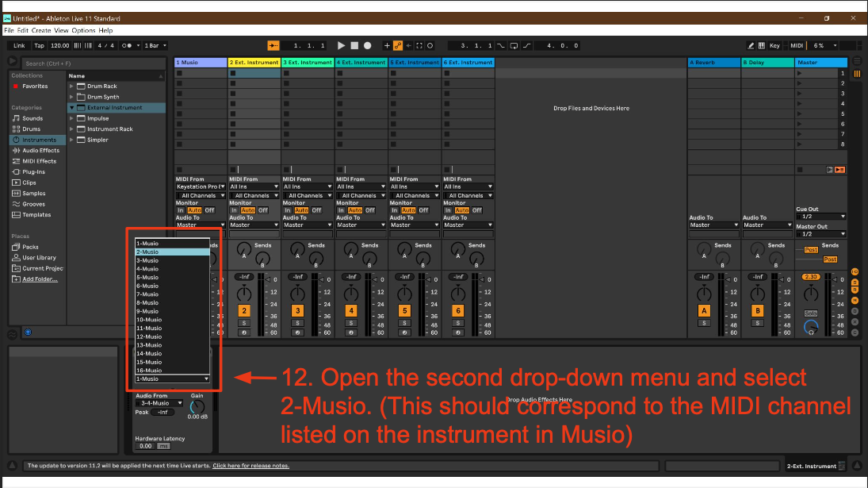The height and width of the screenshot is (488, 868).
Task: Click the Capture MIDI button
Action: 419,45
